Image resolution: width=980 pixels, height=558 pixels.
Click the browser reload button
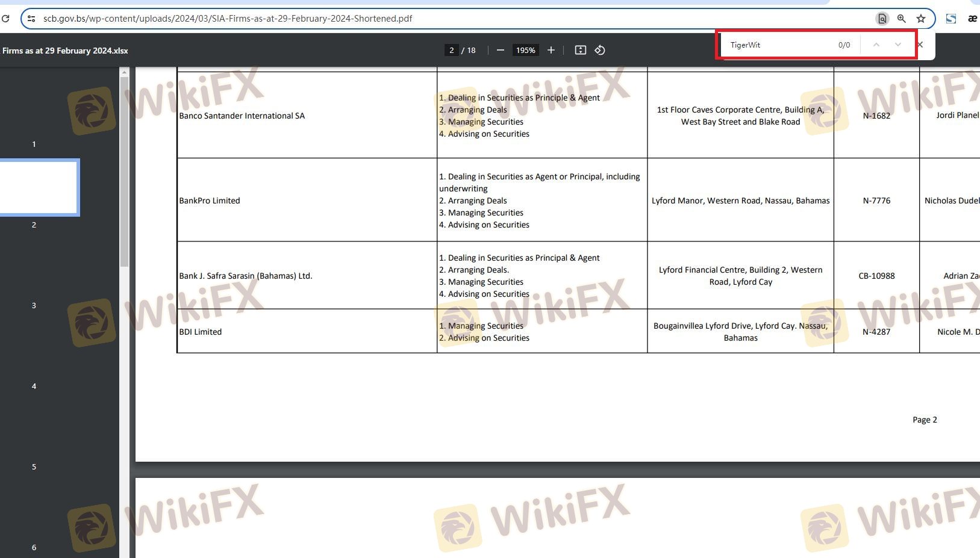click(x=5, y=19)
